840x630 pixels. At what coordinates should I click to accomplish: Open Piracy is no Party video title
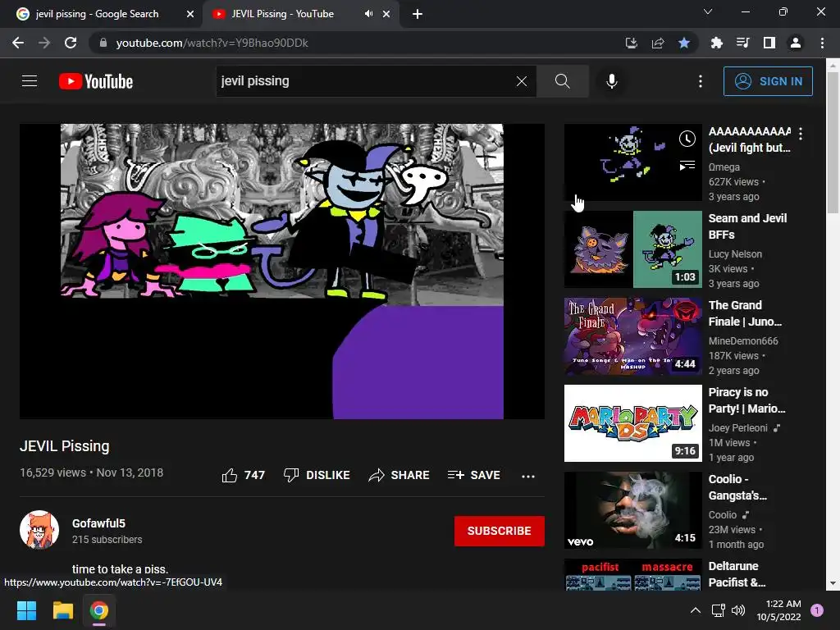[x=746, y=400]
